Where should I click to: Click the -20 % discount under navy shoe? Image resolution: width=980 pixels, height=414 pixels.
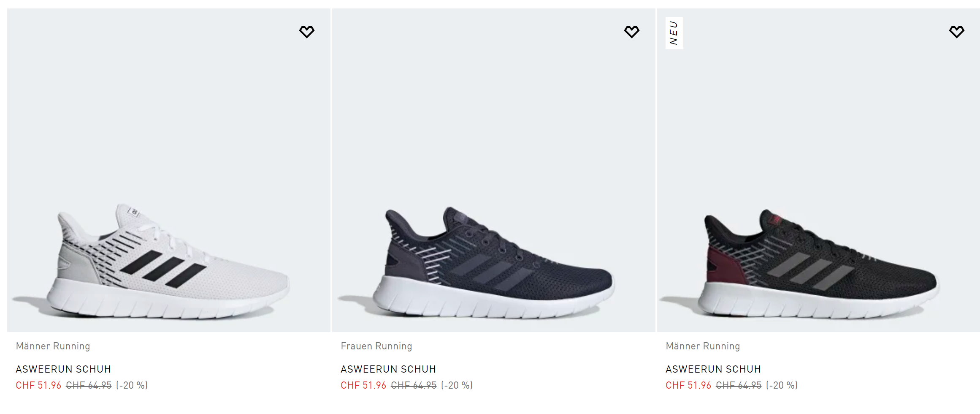[457, 385]
